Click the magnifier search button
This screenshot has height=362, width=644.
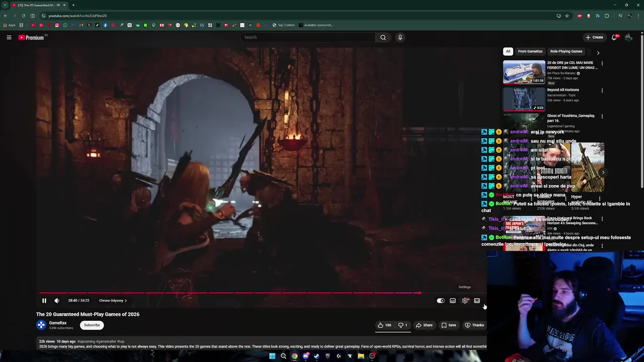pos(383,37)
